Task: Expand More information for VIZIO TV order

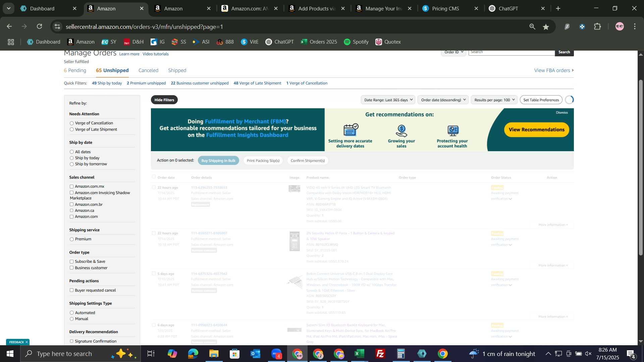Action: pos(553,225)
